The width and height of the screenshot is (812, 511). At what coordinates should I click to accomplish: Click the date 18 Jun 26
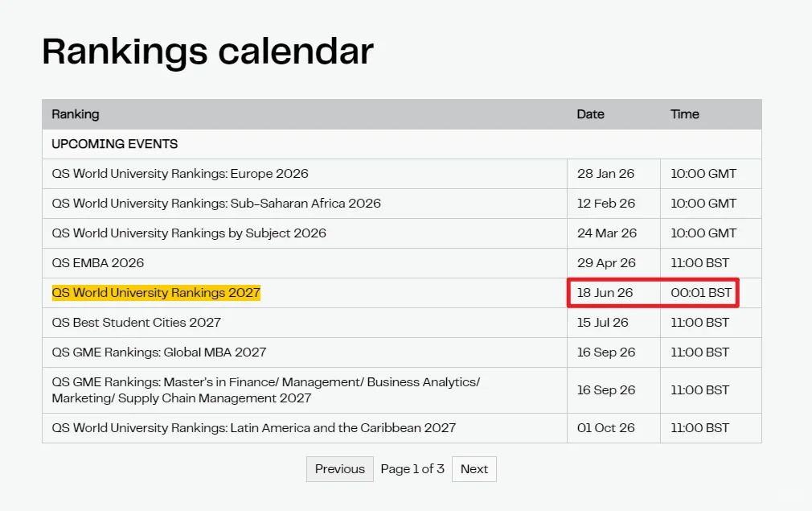click(605, 293)
